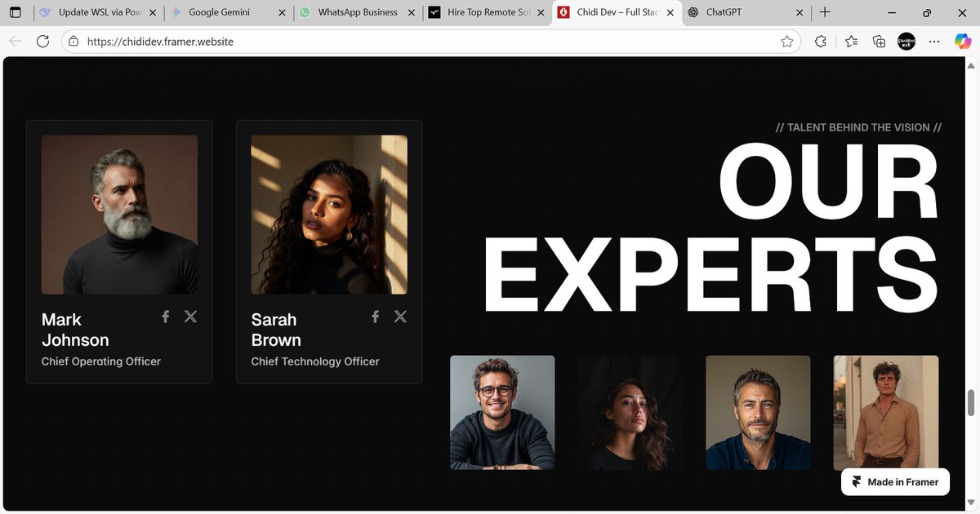Switch to the Hire Top Remote tab
Screen dimensions: 980x514
(x=488, y=12)
